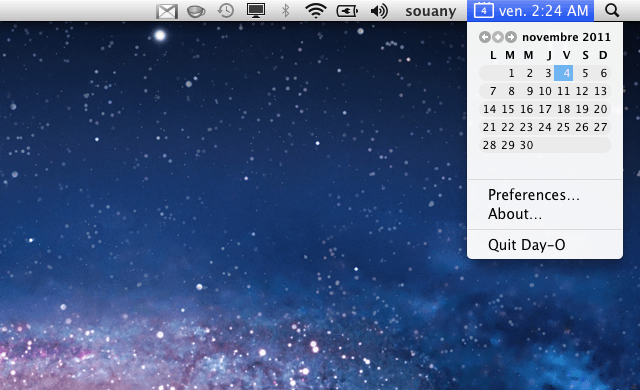Click date 27 in the calendar
The image size is (640, 390).
click(600, 127)
